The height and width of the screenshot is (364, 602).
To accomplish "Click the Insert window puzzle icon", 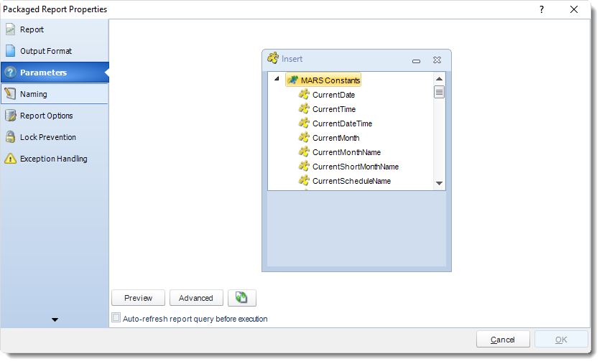I will [273, 58].
